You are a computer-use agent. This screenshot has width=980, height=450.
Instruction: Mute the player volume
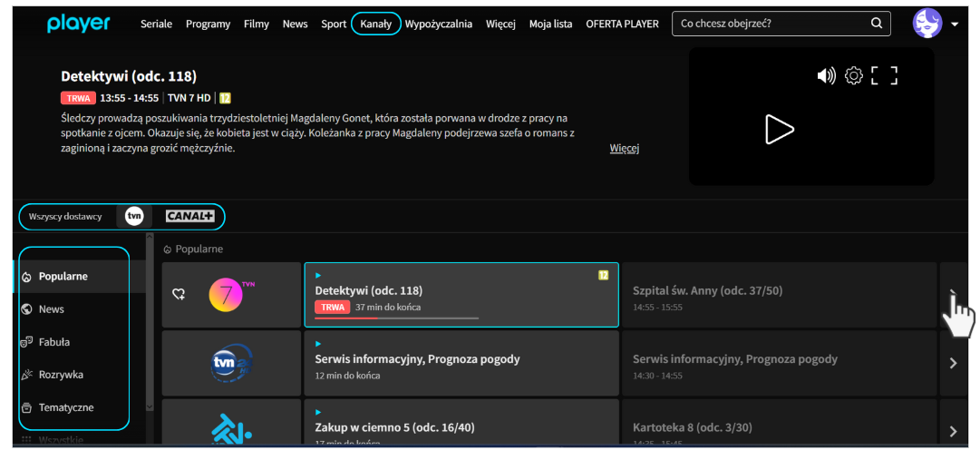pos(826,76)
